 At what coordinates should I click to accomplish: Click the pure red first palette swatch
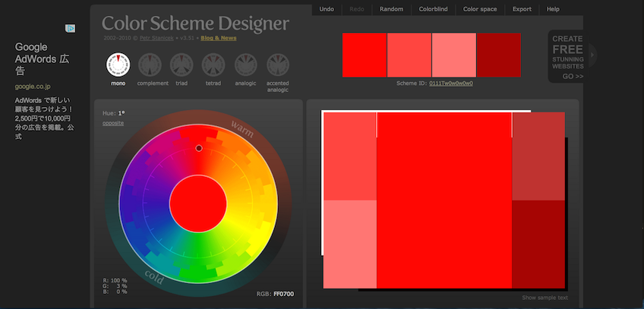365,55
